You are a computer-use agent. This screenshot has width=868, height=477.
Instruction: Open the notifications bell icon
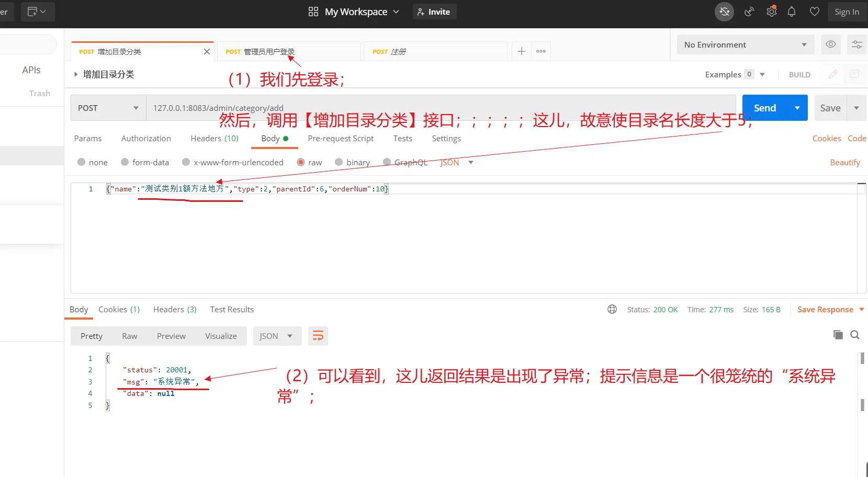point(792,12)
